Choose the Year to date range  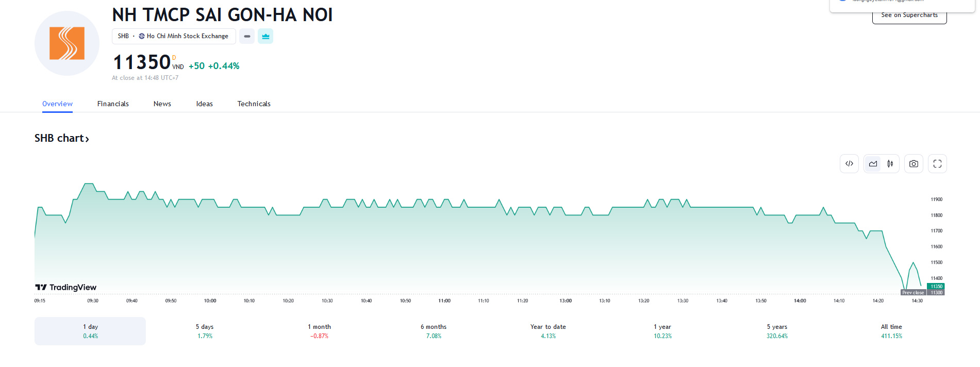point(548,331)
